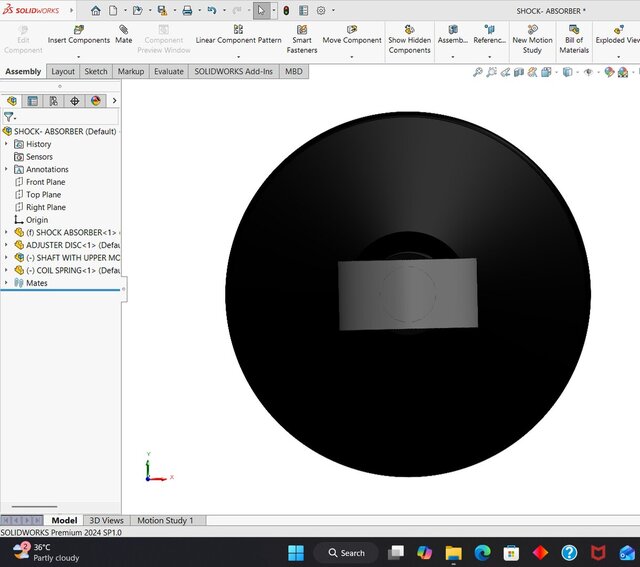Screen dimensions: 640x567
Task: Open the MBD tab
Action: (294, 71)
